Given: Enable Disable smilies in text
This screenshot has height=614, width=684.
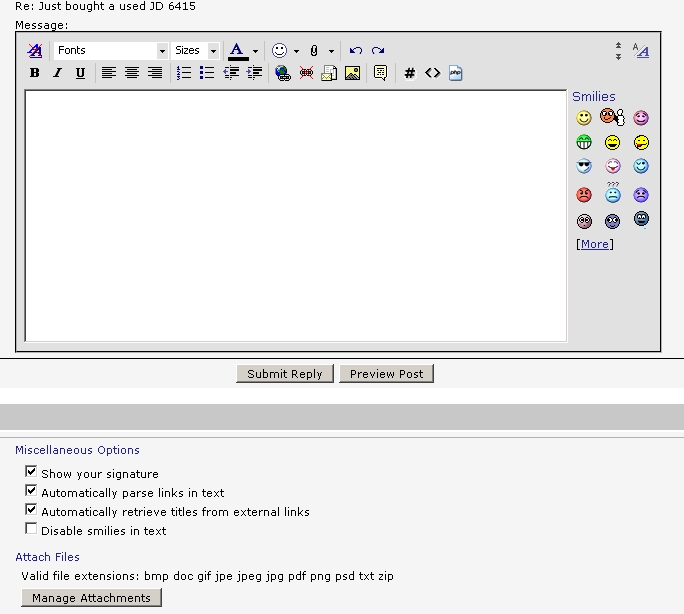Looking at the screenshot, I should click(x=31, y=529).
